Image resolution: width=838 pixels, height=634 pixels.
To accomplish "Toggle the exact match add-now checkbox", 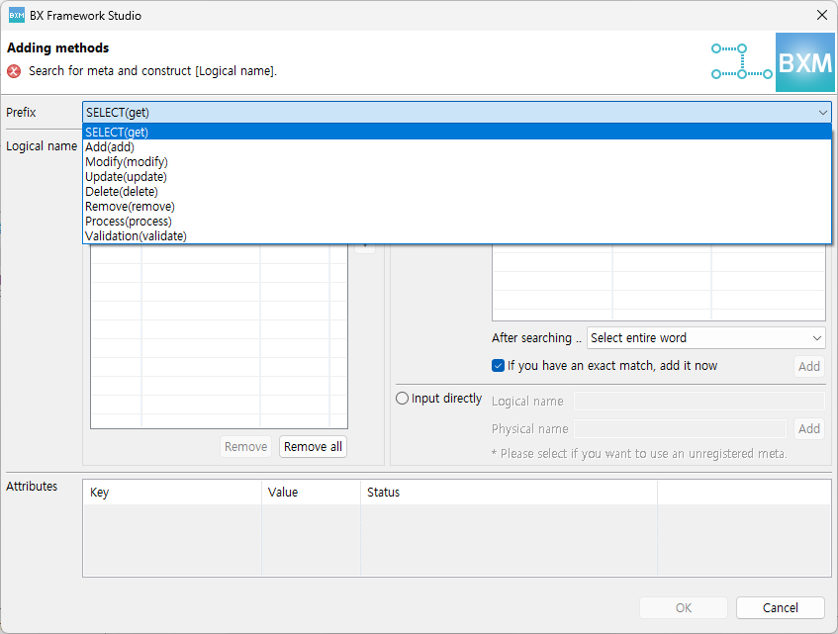I will tap(498, 366).
